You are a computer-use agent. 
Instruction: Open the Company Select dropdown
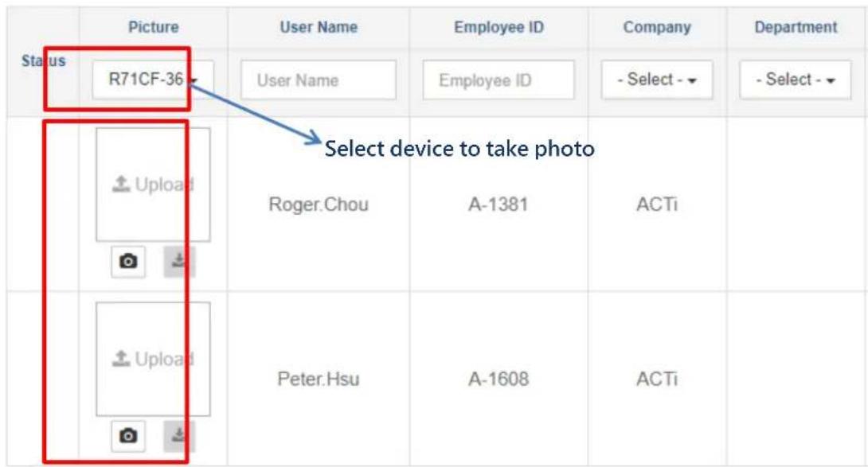pyautogui.click(x=656, y=80)
